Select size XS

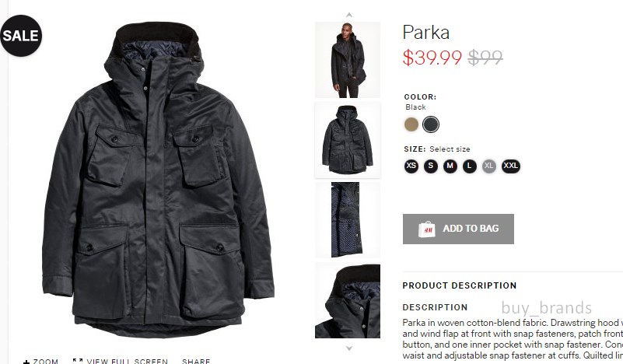(411, 166)
